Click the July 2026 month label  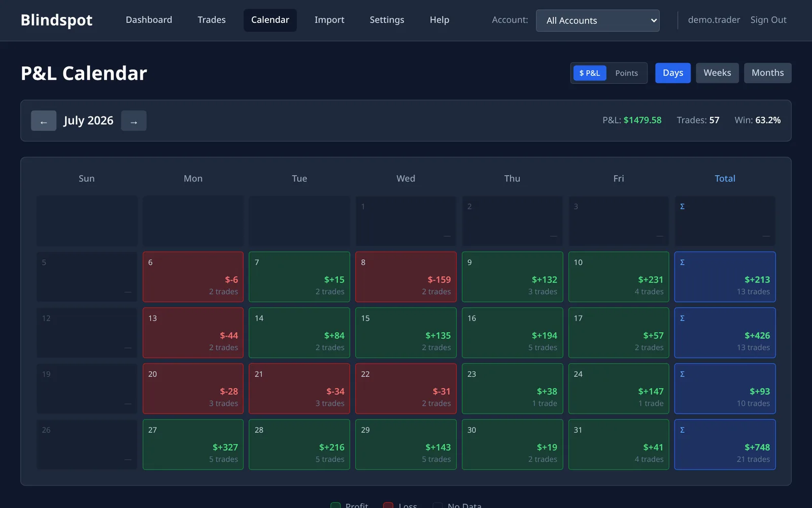(88, 121)
